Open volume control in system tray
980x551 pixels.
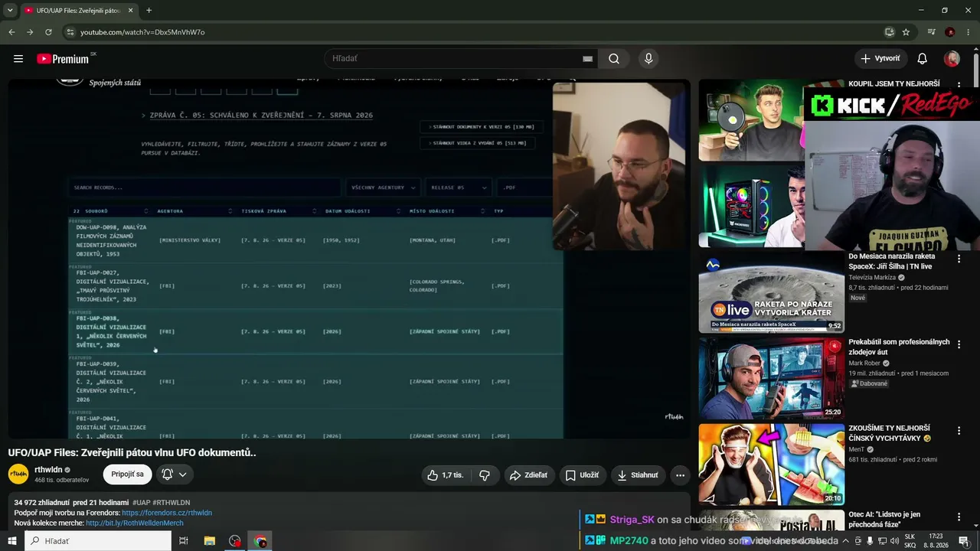pos(893,541)
